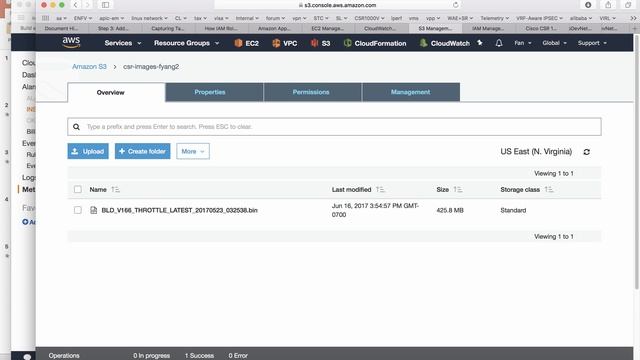Image resolution: width=640 pixels, height=360 pixels.
Task: Click the 425.8 MB size value
Action: tap(450, 210)
